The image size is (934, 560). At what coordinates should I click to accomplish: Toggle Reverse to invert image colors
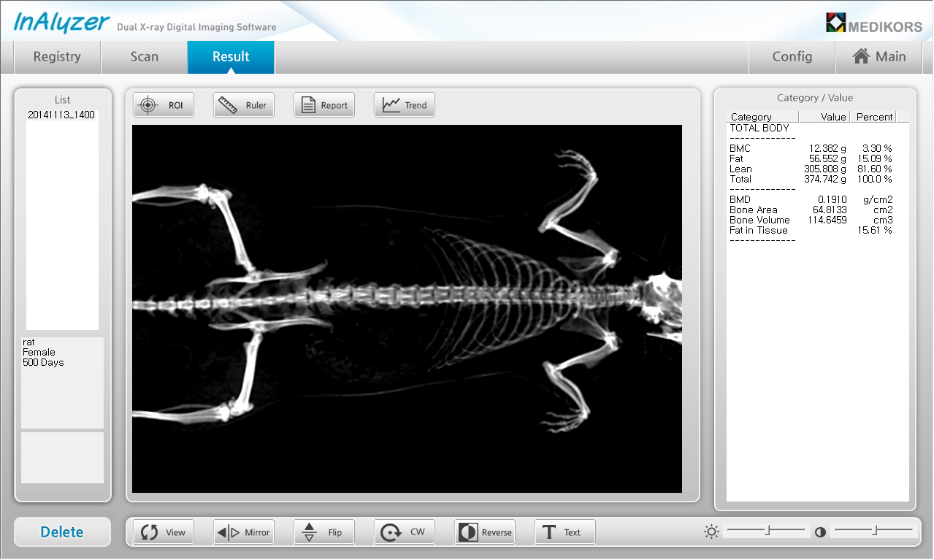(485, 532)
